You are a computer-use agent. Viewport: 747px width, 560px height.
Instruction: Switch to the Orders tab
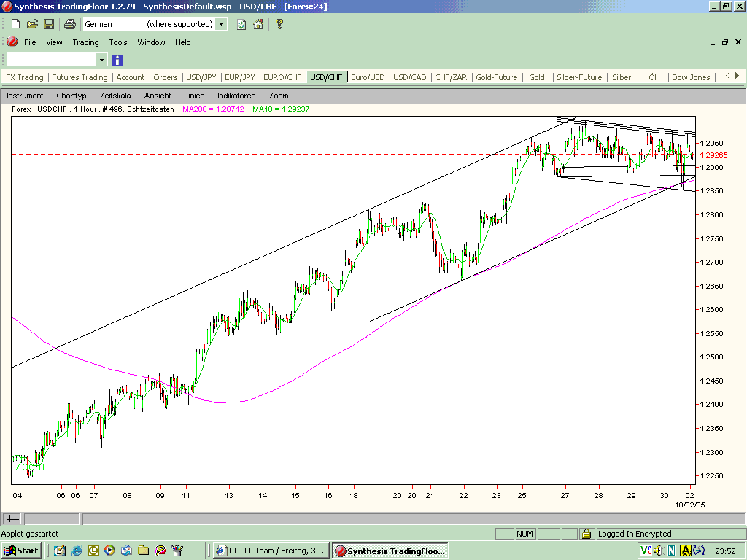coord(166,77)
